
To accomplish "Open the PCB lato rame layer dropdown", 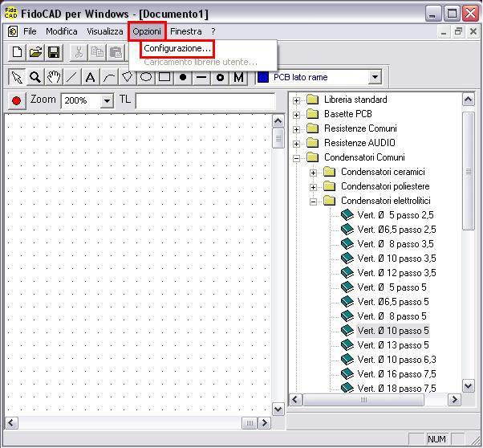I will point(375,77).
